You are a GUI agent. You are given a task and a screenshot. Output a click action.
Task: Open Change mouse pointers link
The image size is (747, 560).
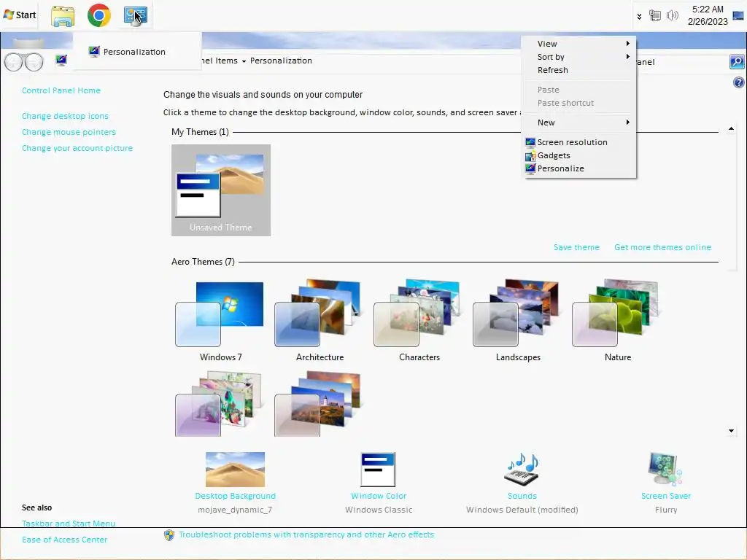69,132
